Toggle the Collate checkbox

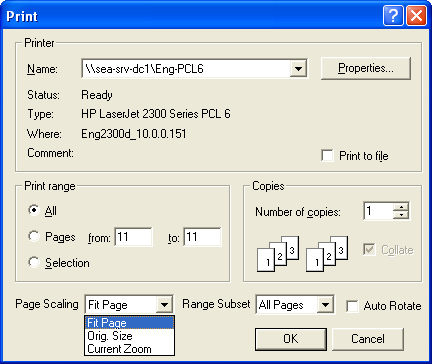point(369,249)
